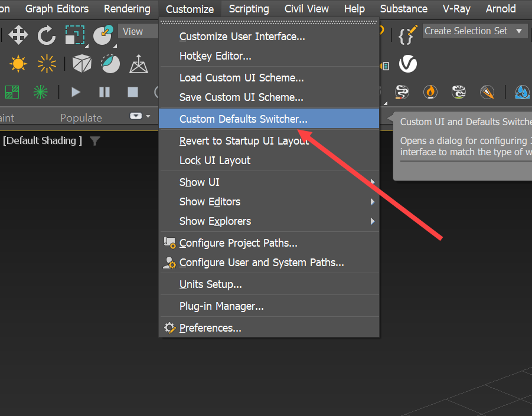Viewport: 532px width, 416px height.
Task: Click the orange flame icon
Action: [430, 92]
